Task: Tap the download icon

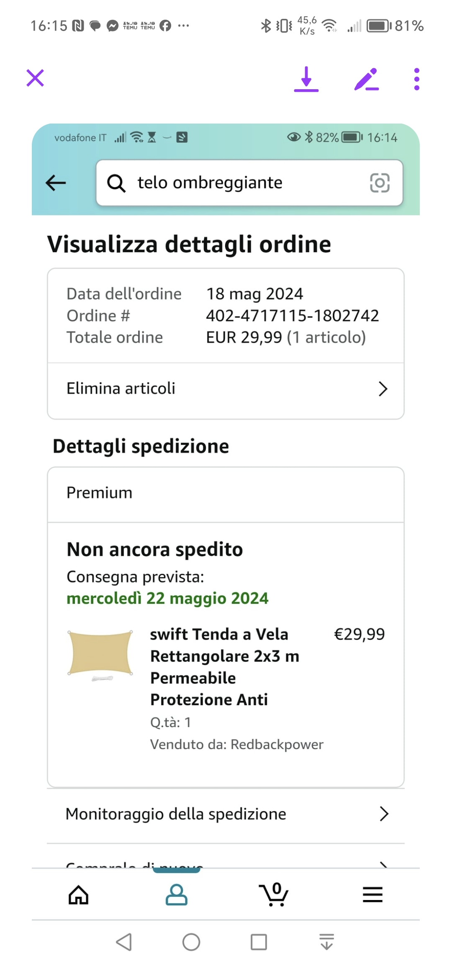Action: (x=306, y=79)
